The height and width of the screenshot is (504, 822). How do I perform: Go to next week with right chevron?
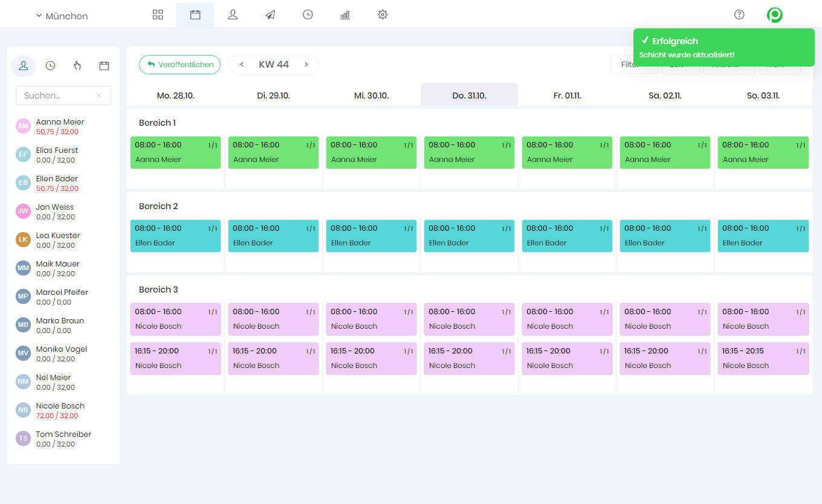[x=306, y=64]
